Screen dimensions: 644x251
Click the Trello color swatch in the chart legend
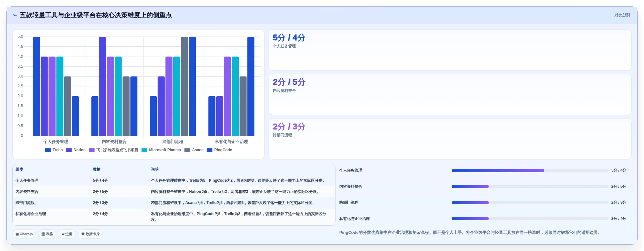pos(48,150)
